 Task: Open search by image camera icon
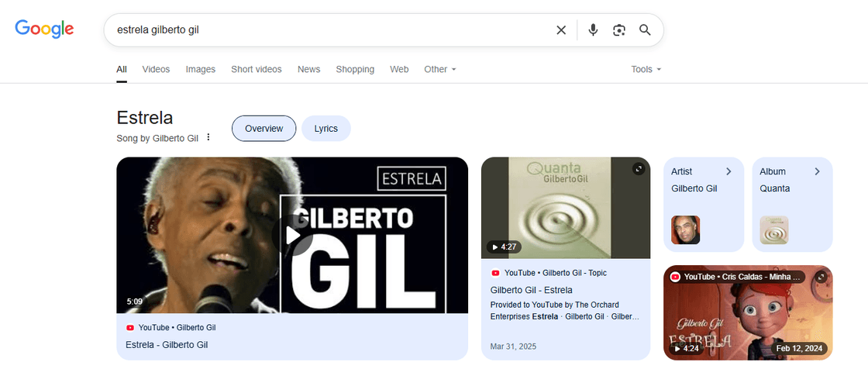click(x=619, y=30)
